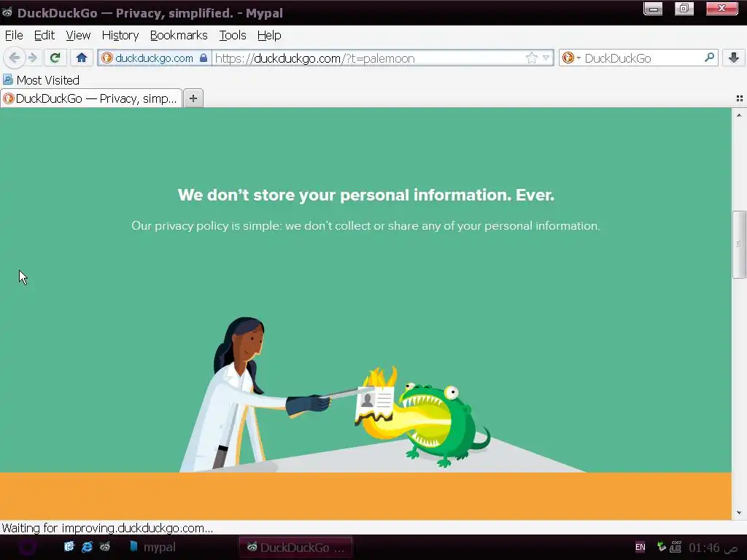Close the Mypal window
Screen dimensions: 747x560
click(721, 9)
